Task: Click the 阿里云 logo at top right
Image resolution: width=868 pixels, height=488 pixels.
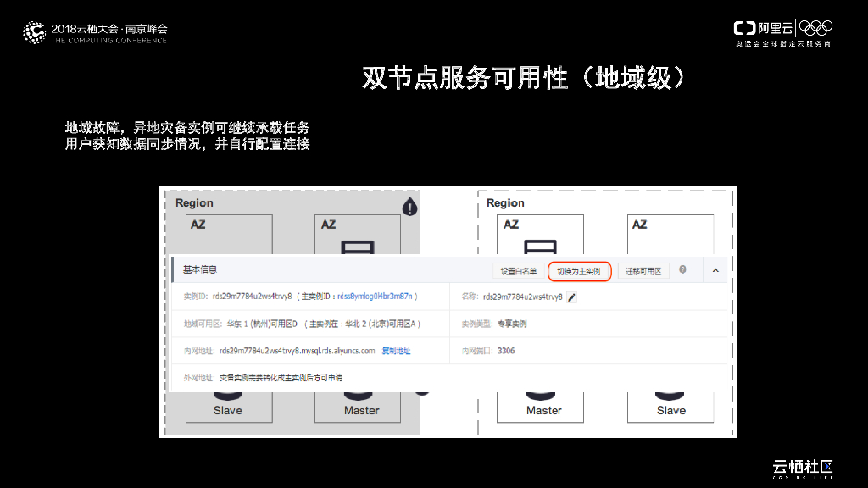Action: click(x=764, y=28)
